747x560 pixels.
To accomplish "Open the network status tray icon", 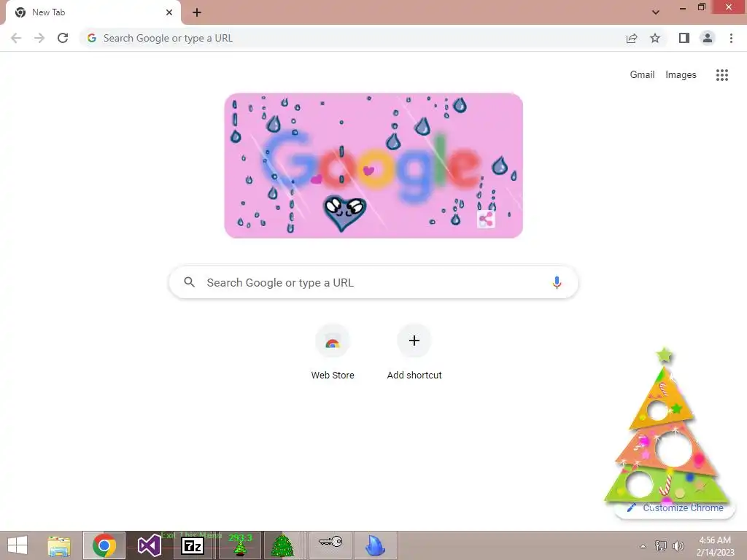I will pyautogui.click(x=661, y=545).
